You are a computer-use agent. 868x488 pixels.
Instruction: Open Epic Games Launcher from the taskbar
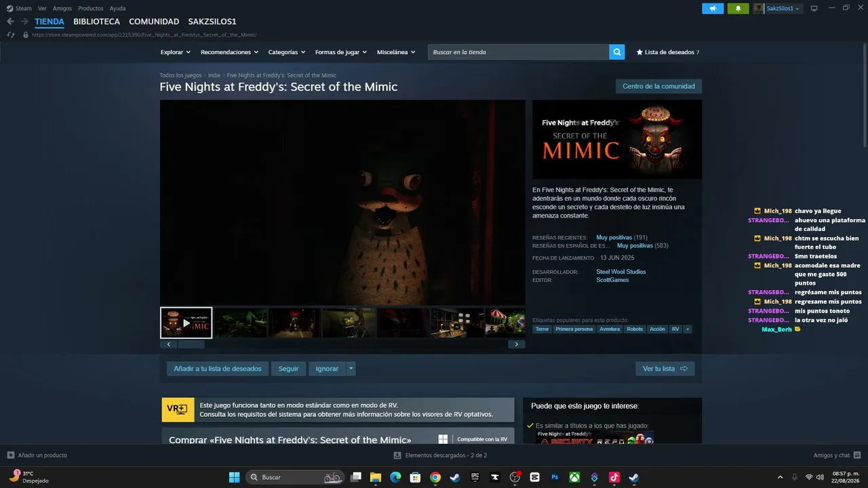pyautogui.click(x=475, y=477)
